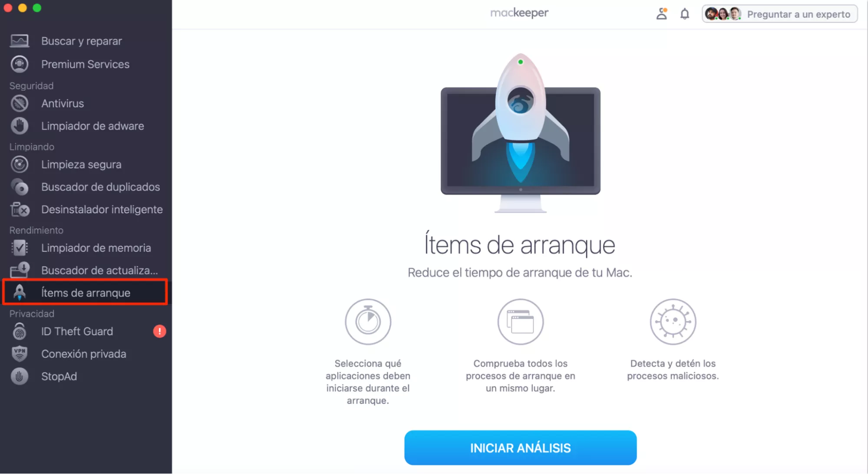Click the ID Theft Guard red alert badge
Screen dimensions: 868x474
click(x=159, y=331)
